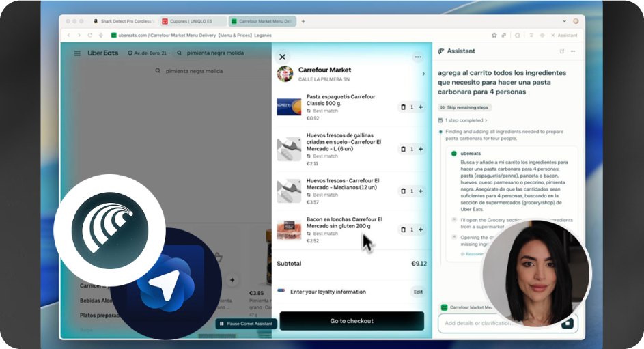Expand the Carrefour Market store chevron
Image resolution: width=644 pixels, height=349 pixels.
point(423,74)
